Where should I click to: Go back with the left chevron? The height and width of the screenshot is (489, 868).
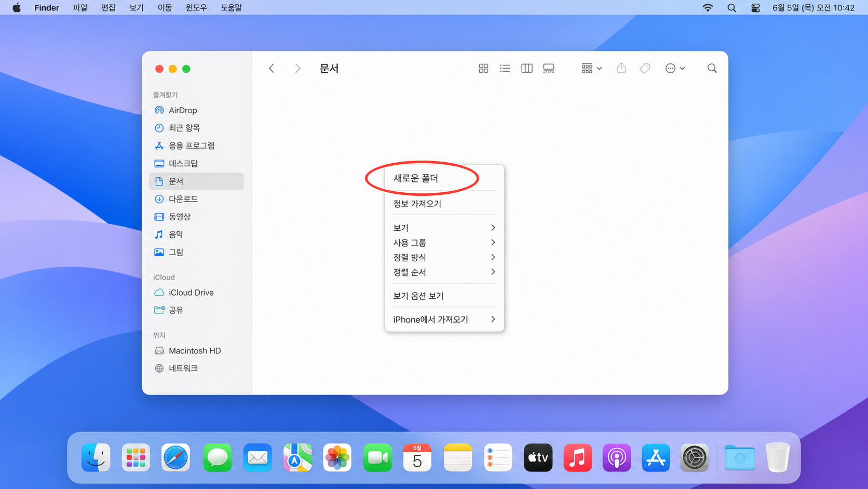click(272, 69)
